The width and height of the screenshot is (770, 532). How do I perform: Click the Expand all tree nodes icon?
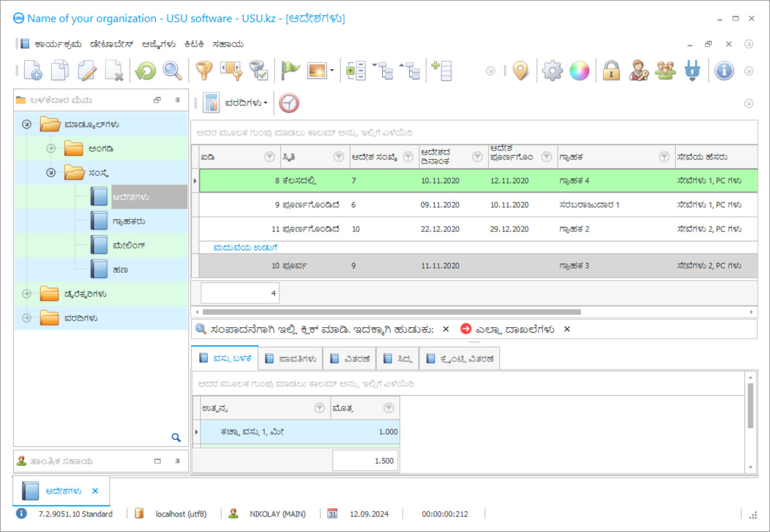pos(383,71)
